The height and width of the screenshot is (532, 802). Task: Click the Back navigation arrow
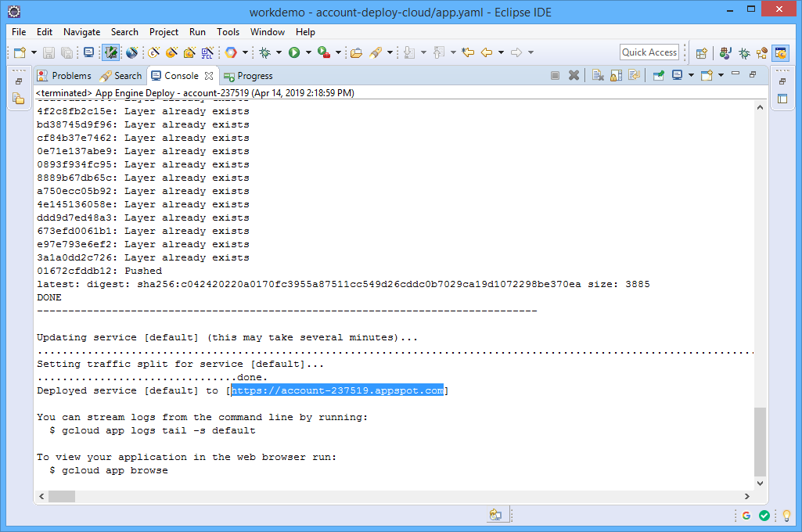487,52
